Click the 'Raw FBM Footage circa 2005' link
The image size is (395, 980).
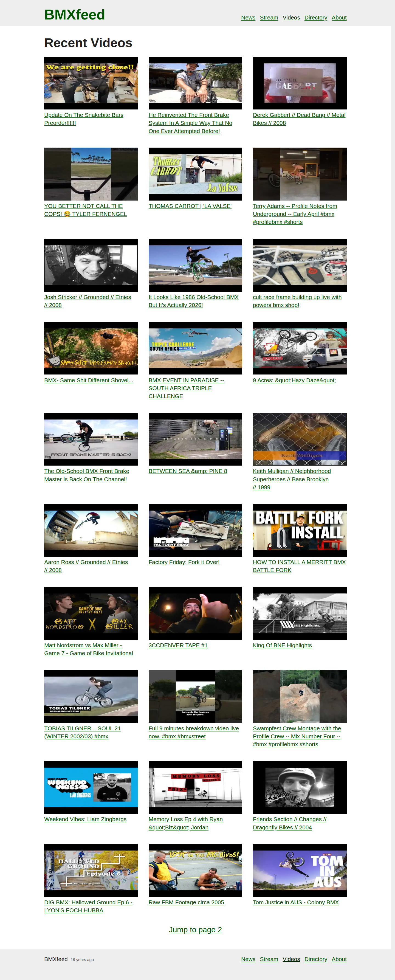pos(186,902)
